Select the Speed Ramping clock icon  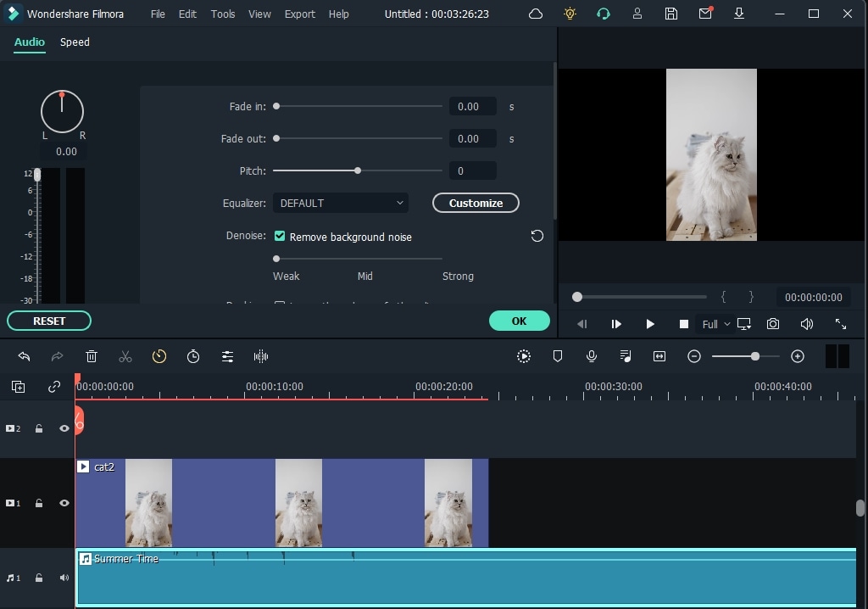pyautogui.click(x=159, y=356)
